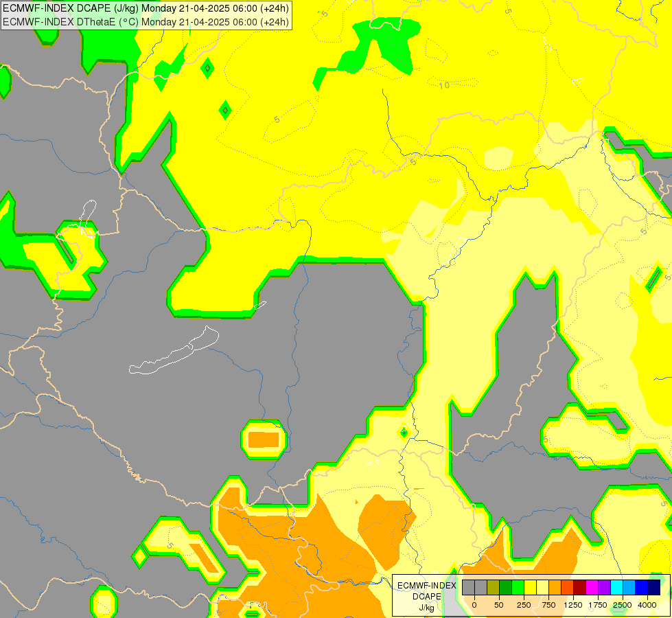Select the dark red legend swatch
672x618 pixels.
tap(579, 587)
